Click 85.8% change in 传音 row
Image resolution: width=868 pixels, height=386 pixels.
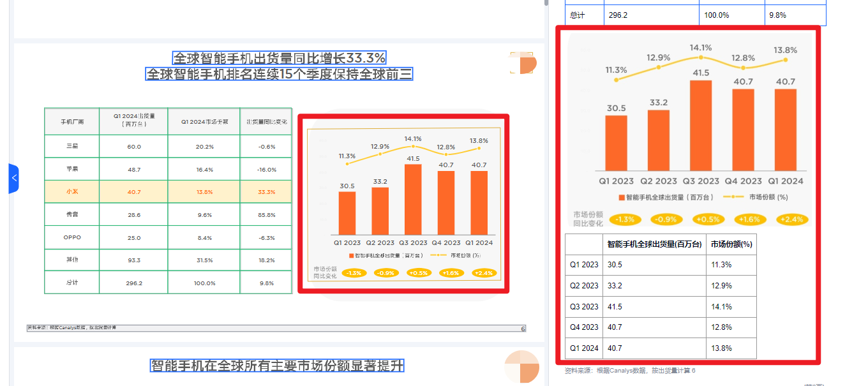point(266,215)
